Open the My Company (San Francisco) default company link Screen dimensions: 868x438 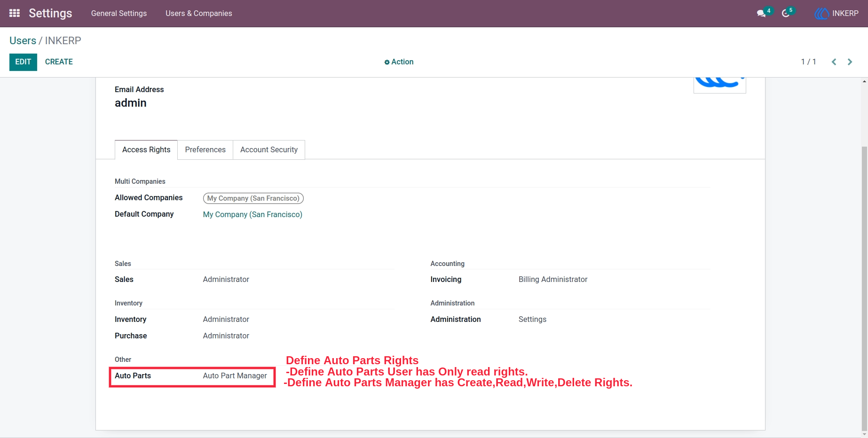tap(253, 214)
